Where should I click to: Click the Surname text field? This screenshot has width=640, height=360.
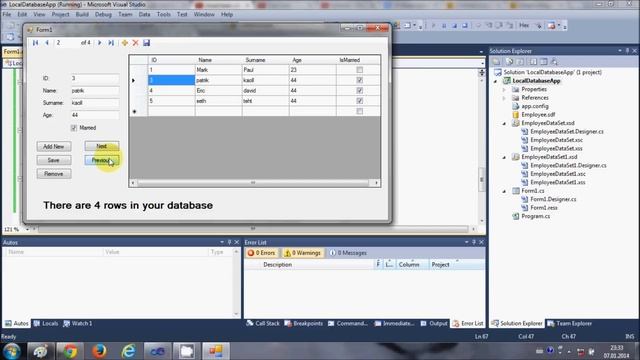pos(95,103)
